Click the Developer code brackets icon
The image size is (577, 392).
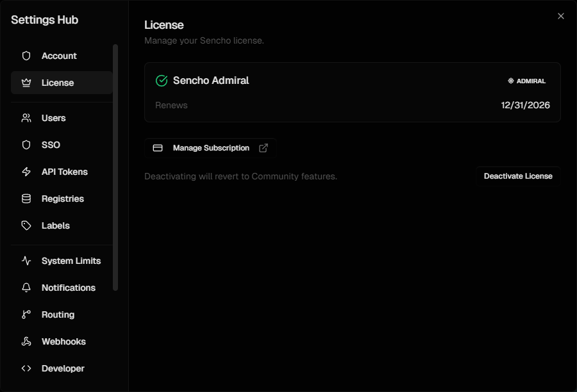(x=26, y=368)
